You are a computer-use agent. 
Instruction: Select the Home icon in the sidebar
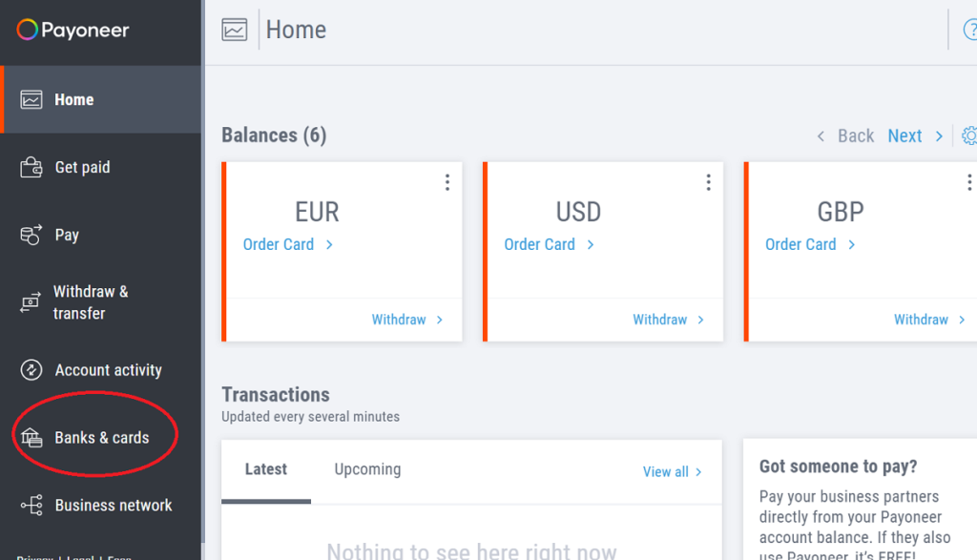click(x=30, y=98)
